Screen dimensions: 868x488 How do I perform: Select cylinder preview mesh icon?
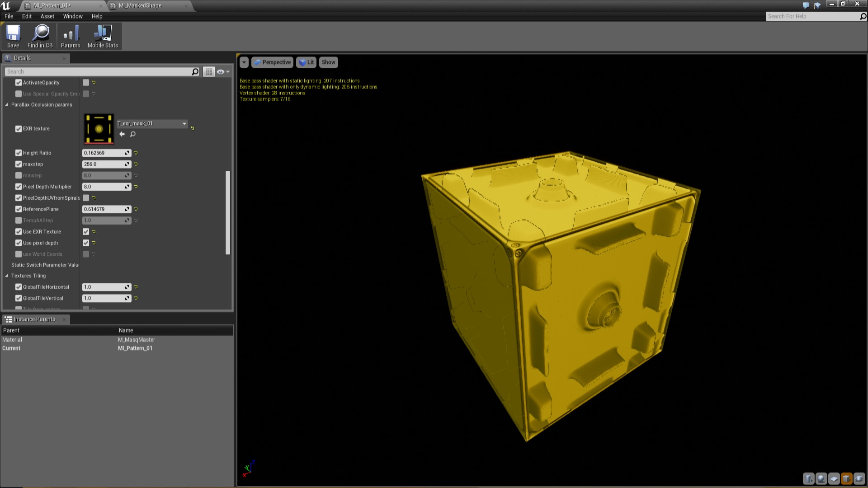tap(809, 479)
